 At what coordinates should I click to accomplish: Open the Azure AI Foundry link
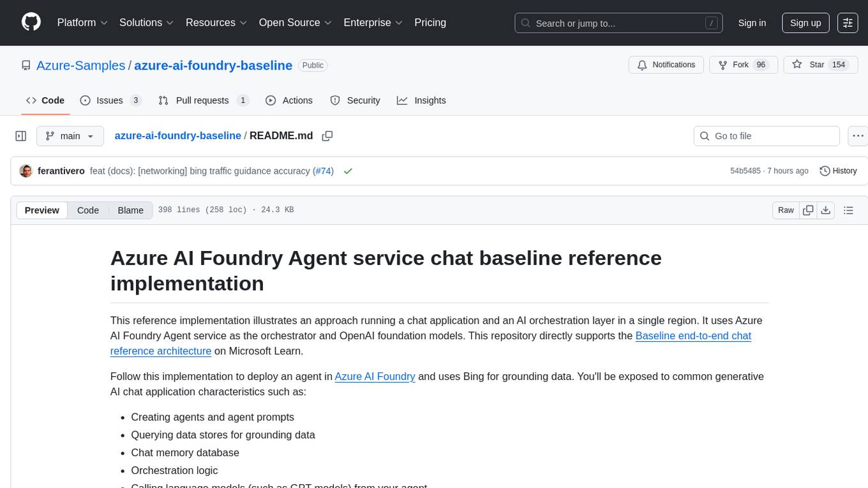click(x=375, y=376)
